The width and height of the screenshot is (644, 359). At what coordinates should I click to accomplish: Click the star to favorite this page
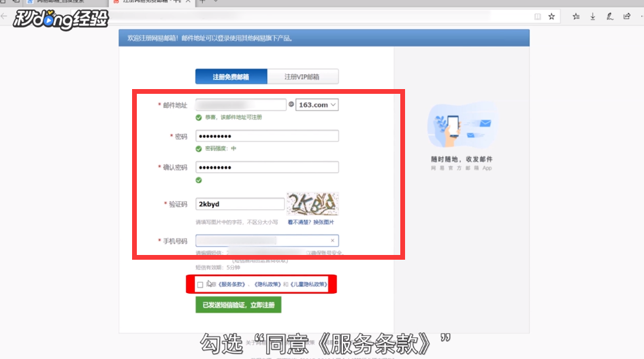click(x=551, y=16)
